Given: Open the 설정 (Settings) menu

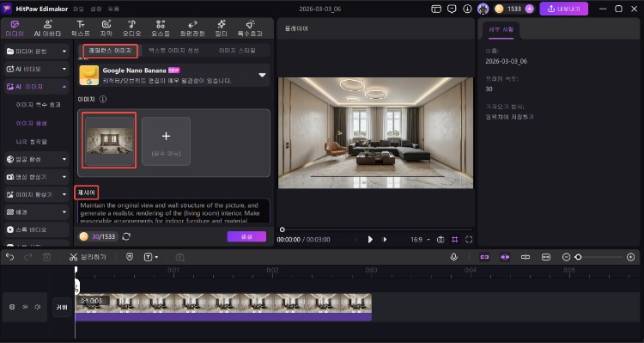Looking at the screenshot, I should coord(95,9).
